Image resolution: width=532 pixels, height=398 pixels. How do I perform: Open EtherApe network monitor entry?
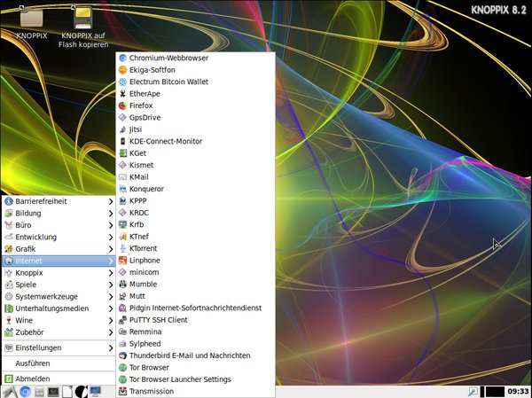195,94
